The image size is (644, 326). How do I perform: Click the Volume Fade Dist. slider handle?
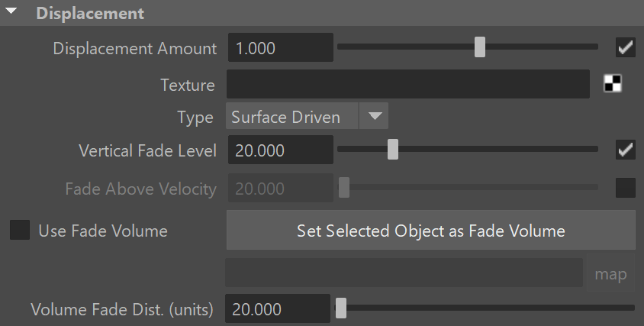coord(341,308)
